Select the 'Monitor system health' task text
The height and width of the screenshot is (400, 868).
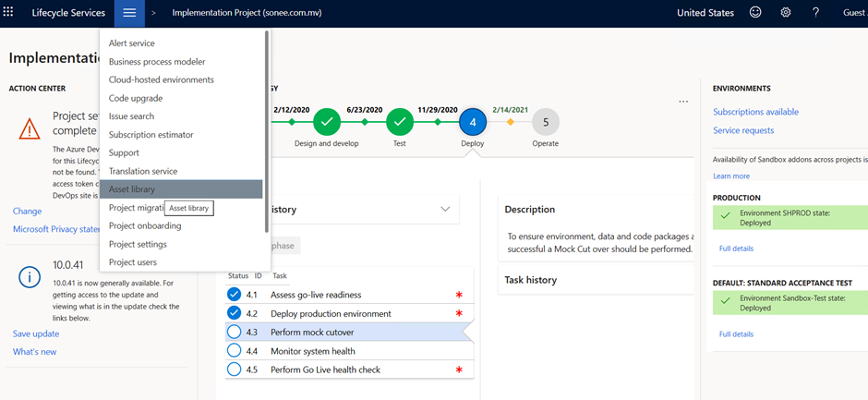[313, 351]
